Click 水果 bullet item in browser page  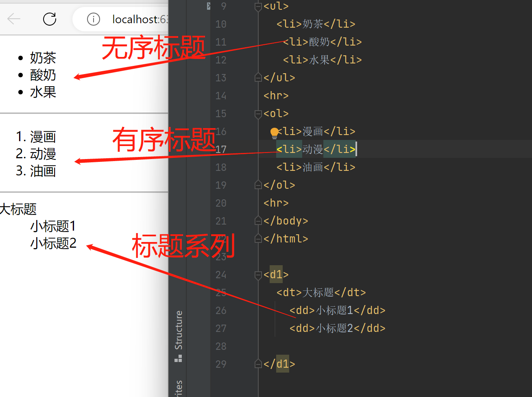[43, 92]
